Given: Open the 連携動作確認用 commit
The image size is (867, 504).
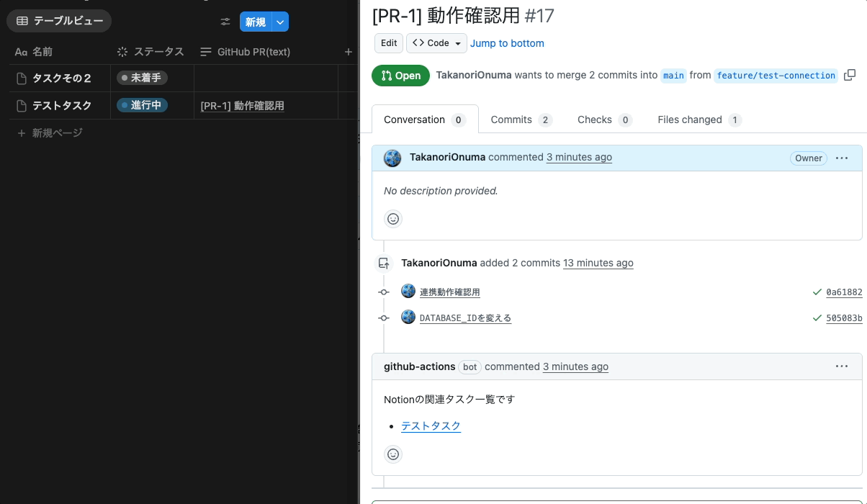Looking at the screenshot, I should tap(450, 292).
